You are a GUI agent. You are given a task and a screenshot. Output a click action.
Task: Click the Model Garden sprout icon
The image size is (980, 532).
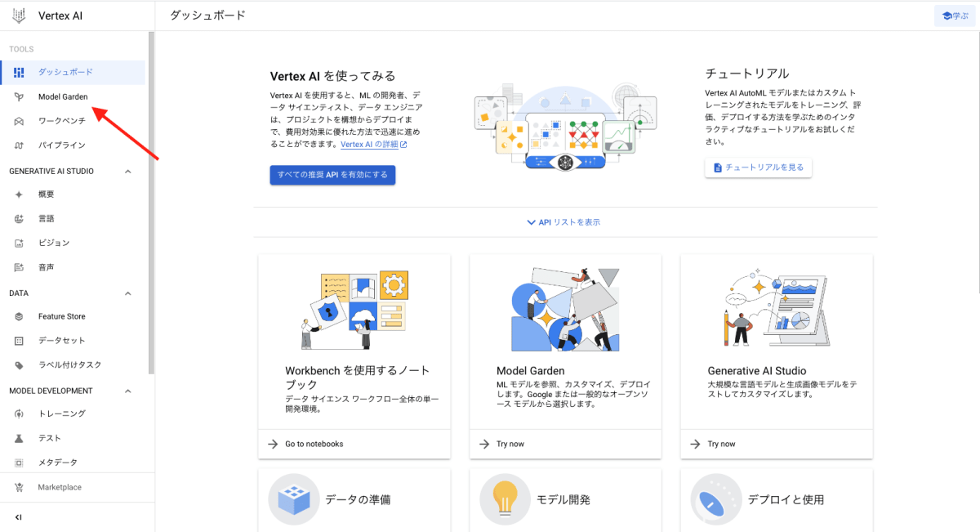(19, 97)
